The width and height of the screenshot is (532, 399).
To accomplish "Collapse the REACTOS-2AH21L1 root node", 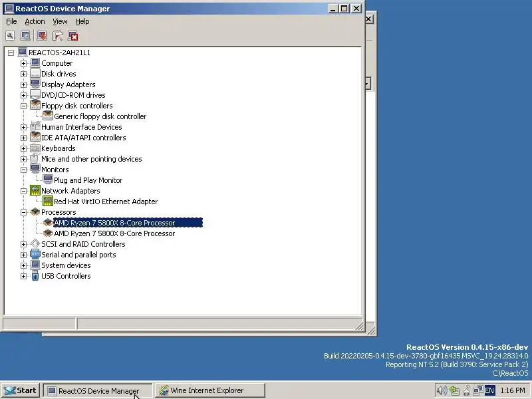I will 11,53.
